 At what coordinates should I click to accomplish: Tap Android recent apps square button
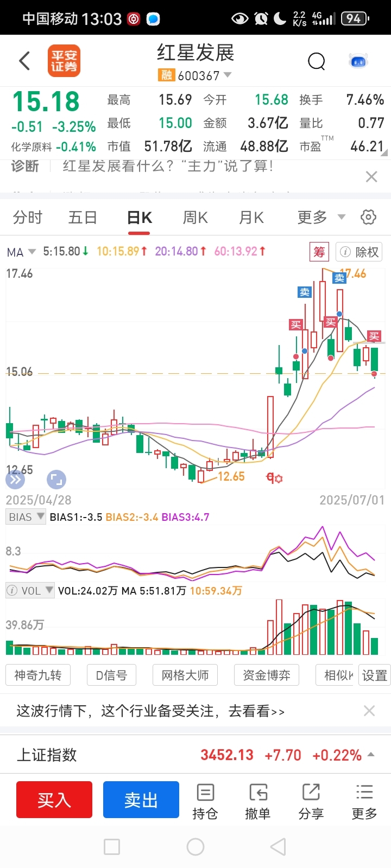click(112, 847)
